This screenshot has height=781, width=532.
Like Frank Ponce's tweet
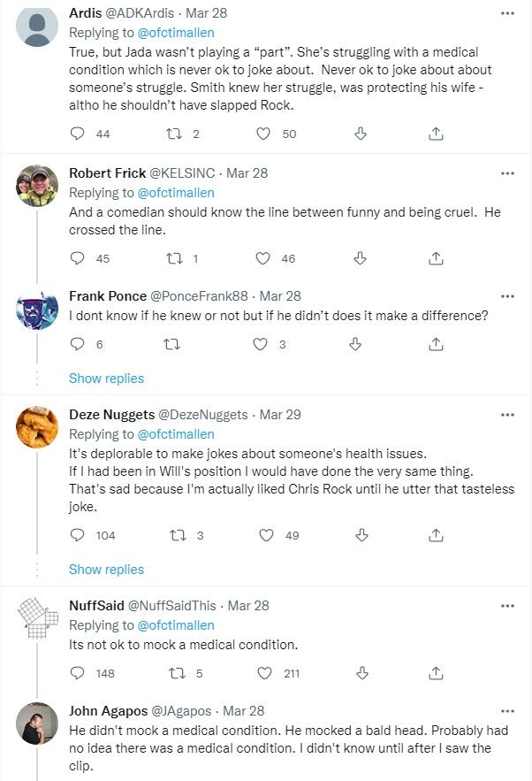(x=262, y=344)
